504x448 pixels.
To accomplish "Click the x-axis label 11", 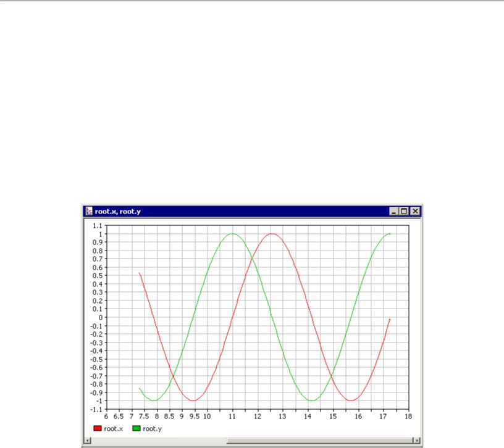I will pyautogui.click(x=232, y=416).
